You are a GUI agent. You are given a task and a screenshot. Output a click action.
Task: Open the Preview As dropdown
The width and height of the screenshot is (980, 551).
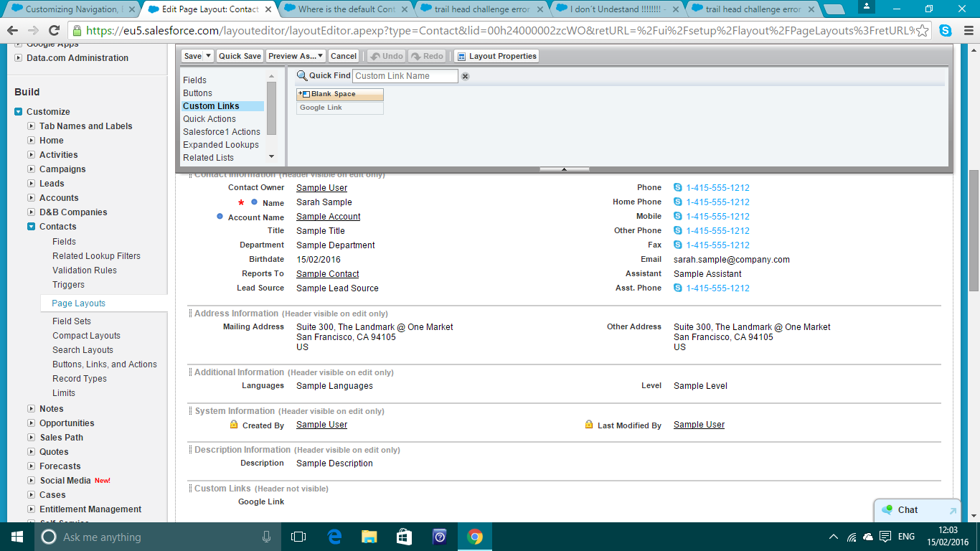pyautogui.click(x=296, y=56)
